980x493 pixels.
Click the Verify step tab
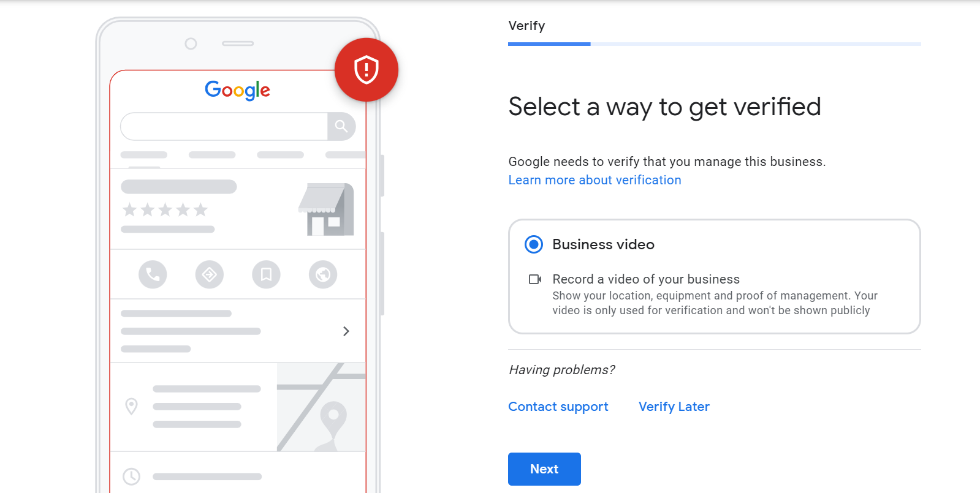click(x=526, y=26)
